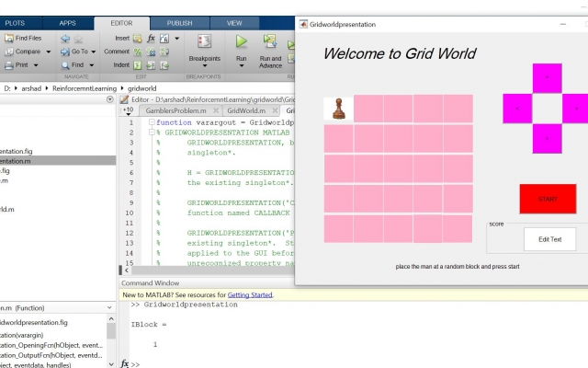The width and height of the screenshot is (588, 368).
Task: Click the fx insert function icon
Action: click(x=151, y=39)
